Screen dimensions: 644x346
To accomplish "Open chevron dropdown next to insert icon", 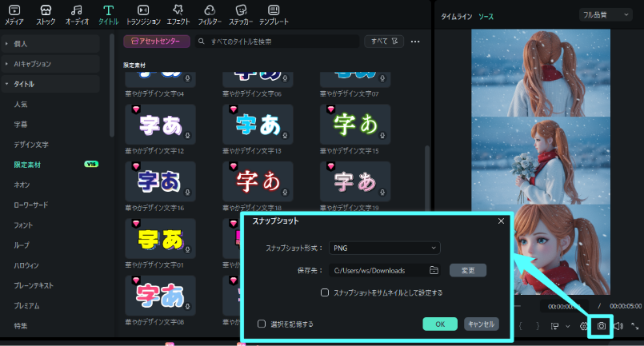I will 568,326.
